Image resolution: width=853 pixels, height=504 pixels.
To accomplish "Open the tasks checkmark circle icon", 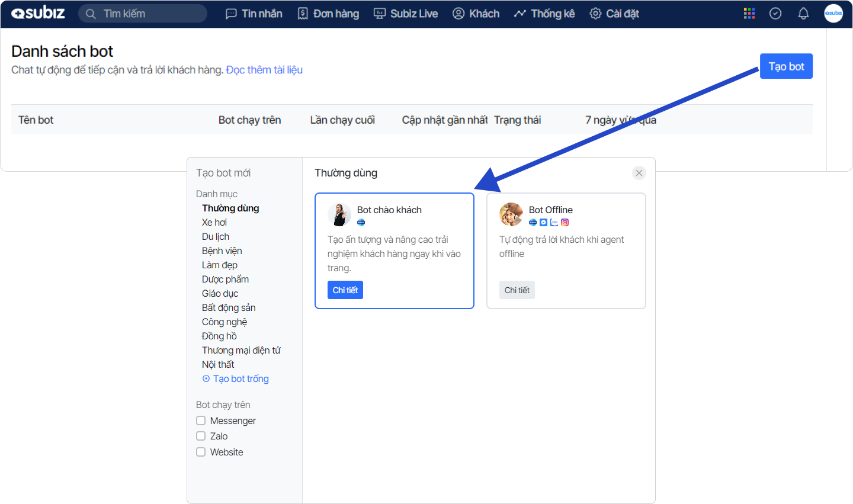I will [775, 14].
